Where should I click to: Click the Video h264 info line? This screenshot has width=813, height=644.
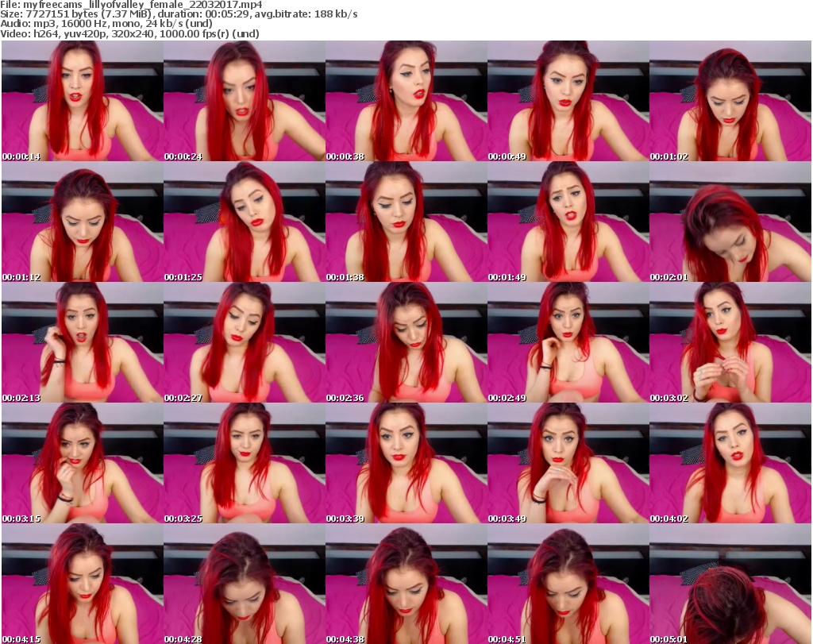coord(129,33)
